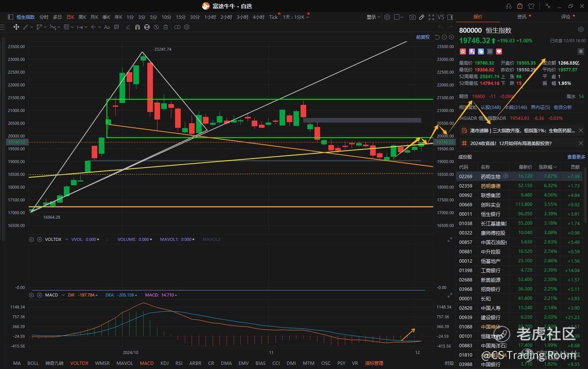Open the 1天:1分K interval dropdown
This screenshot has width=588, height=369.
pos(296,17)
